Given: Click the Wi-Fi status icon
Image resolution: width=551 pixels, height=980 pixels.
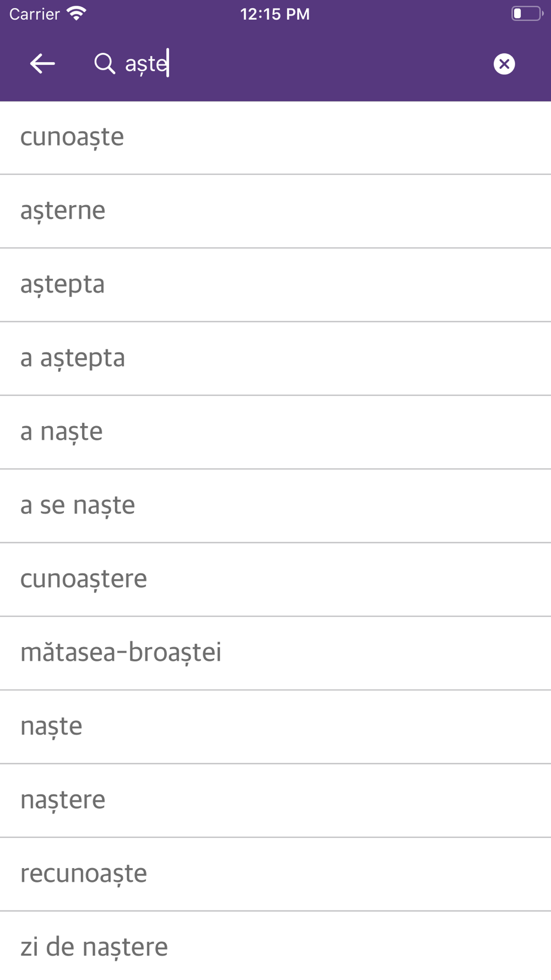Looking at the screenshot, I should click(x=77, y=14).
